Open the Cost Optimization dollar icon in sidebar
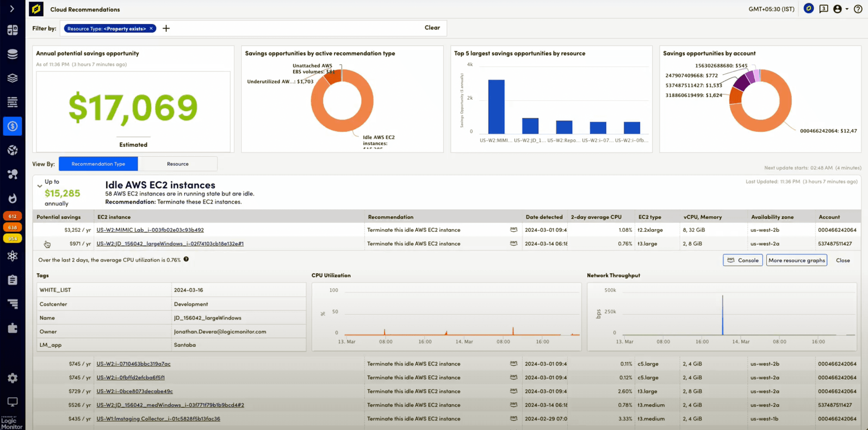This screenshot has width=868, height=430. point(12,126)
